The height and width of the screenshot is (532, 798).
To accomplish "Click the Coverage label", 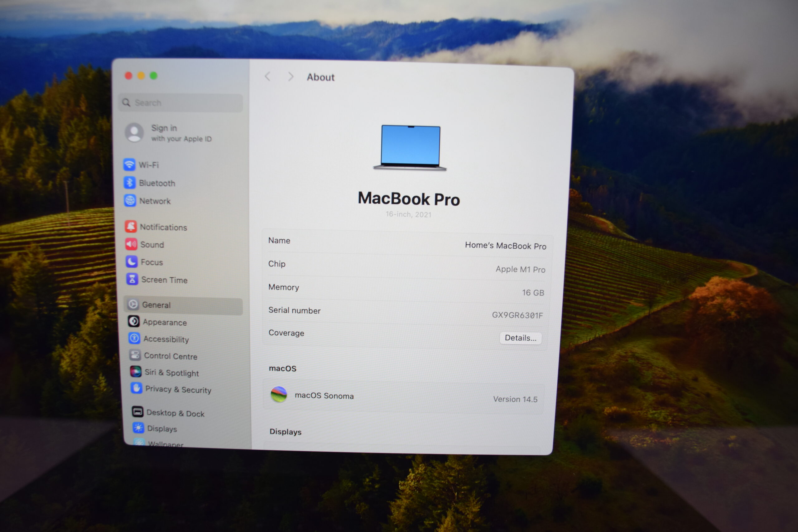I will [286, 333].
